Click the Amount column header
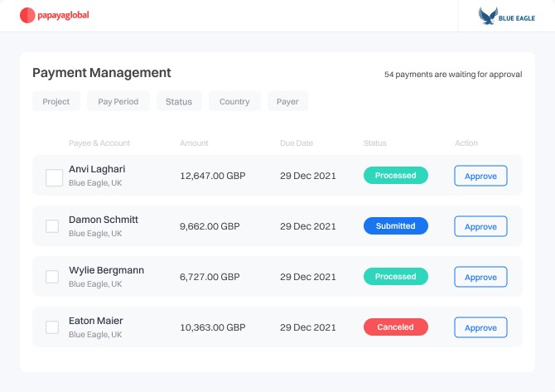555x392 pixels. [194, 143]
